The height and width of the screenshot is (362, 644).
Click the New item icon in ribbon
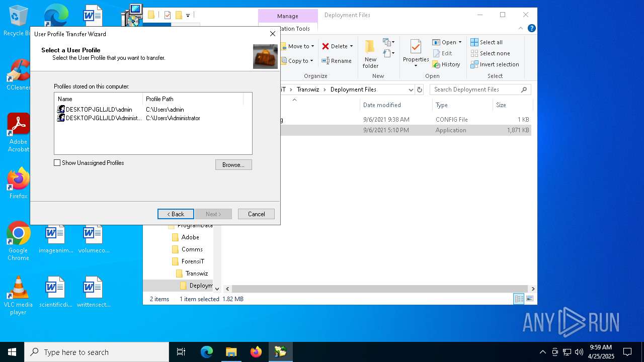(x=389, y=42)
